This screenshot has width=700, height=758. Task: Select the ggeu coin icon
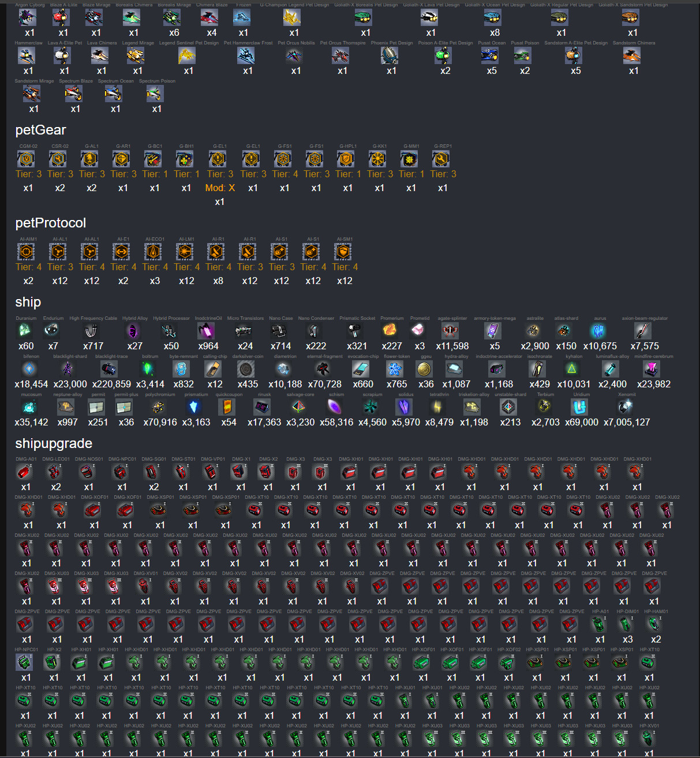pos(425,369)
